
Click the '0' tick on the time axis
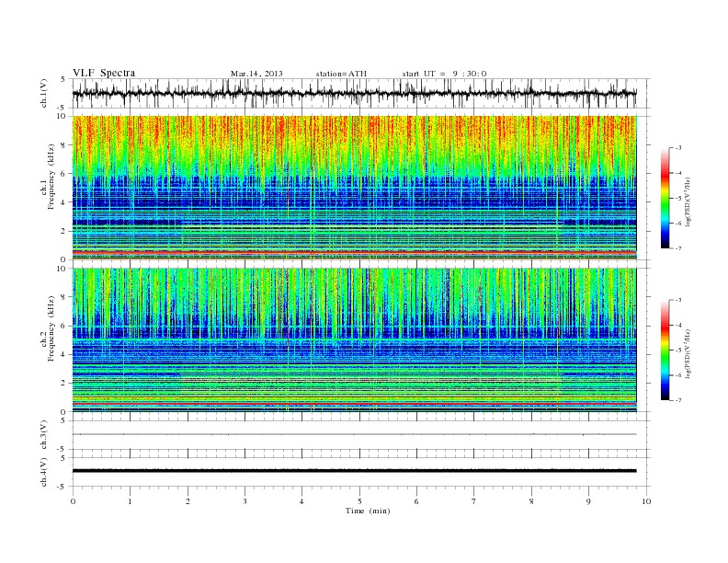pyautogui.click(x=73, y=501)
